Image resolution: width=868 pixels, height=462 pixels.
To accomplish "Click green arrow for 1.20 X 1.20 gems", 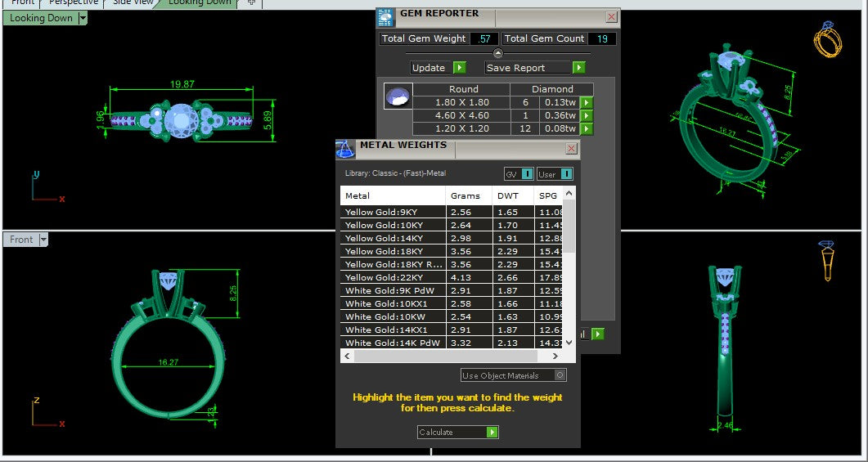I will click(x=587, y=128).
